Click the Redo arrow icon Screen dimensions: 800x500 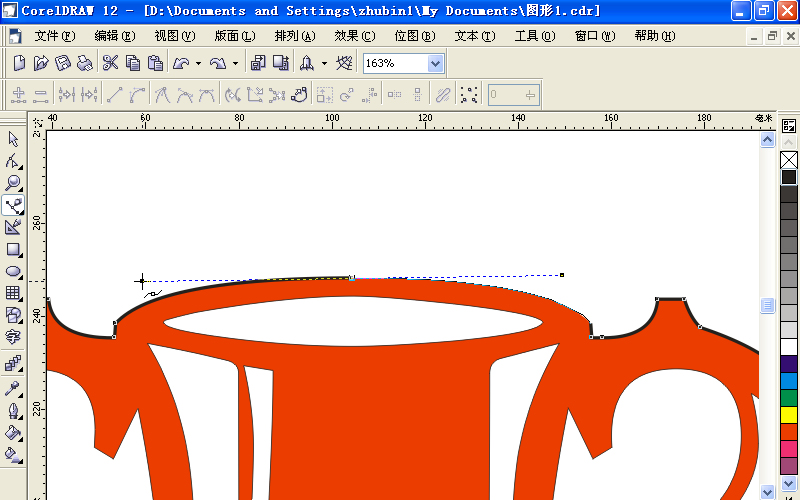coord(218,63)
